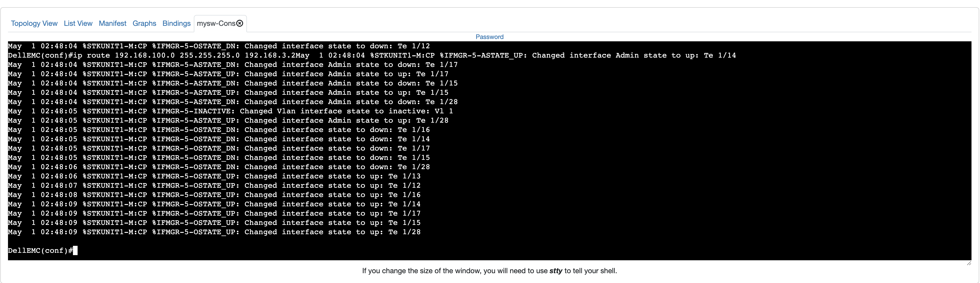This screenshot has width=980, height=283.
Task: Click the Password link above the terminal
Action: [489, 37]
